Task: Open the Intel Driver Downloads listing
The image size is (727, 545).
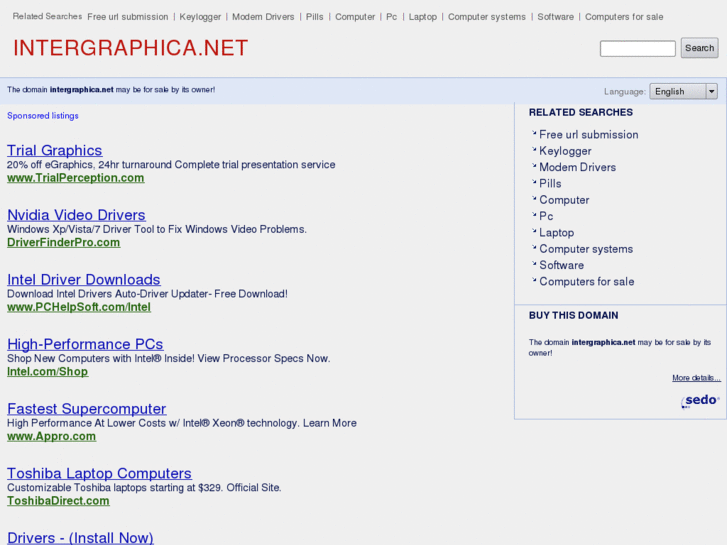Action: click(84, 279)
